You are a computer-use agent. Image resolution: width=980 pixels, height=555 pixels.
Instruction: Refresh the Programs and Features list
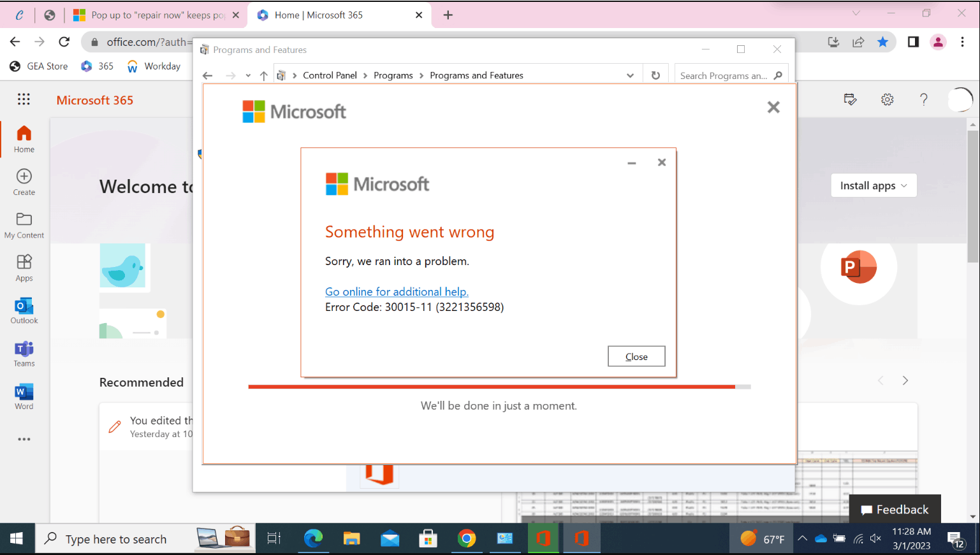pos(655,75)
